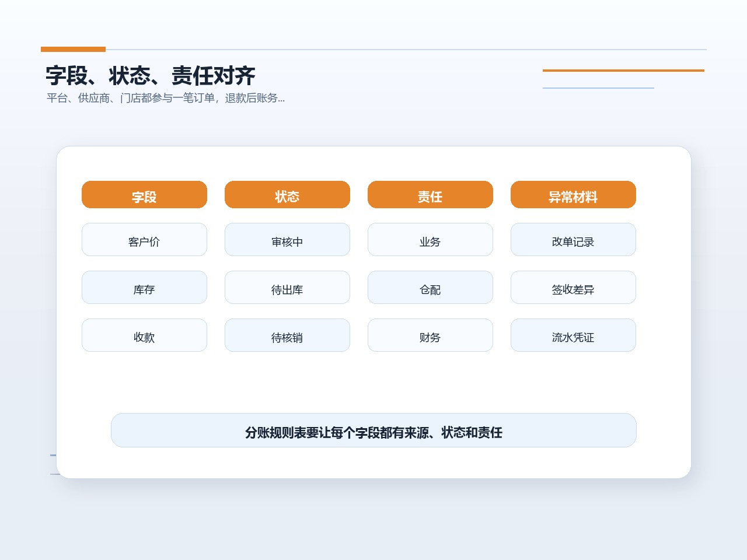Select the 收款 cell
The image size is (747, 560).
[x=144, y=335]
